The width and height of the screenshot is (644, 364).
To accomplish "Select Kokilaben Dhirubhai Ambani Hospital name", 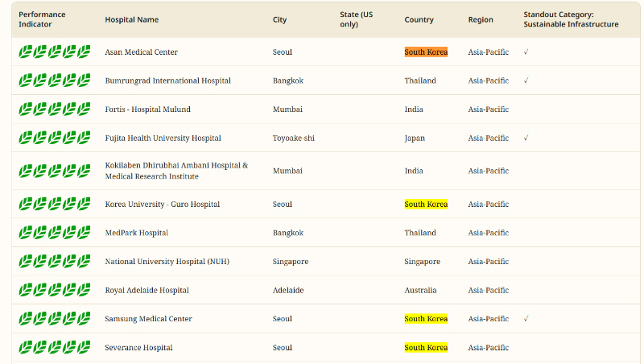I will click(176, 171).
